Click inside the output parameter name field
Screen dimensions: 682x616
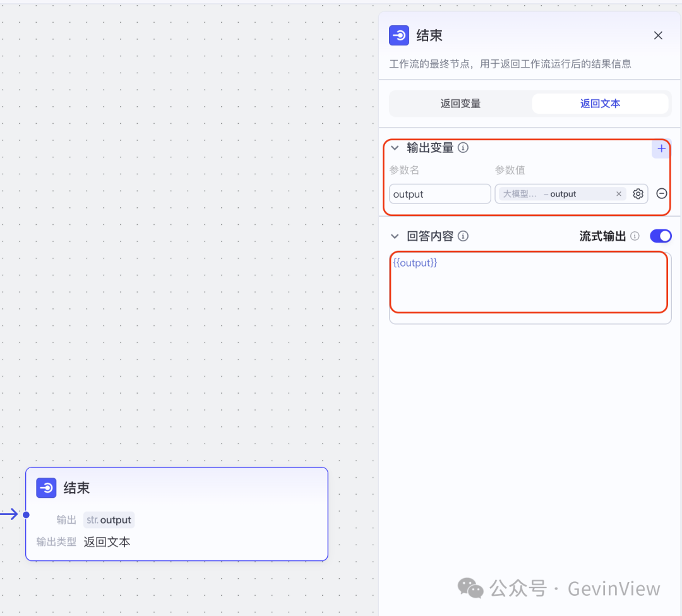coord(439,194)
